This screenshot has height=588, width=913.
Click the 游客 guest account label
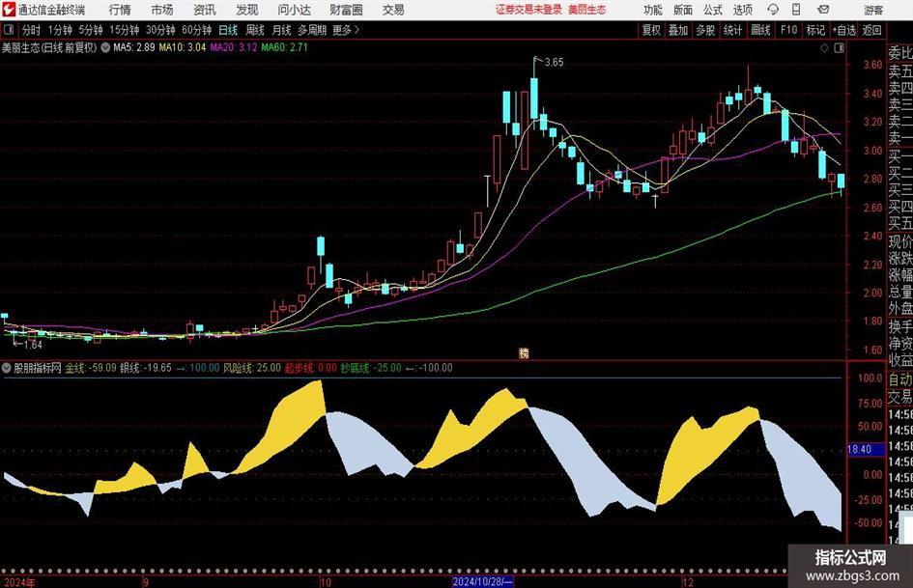873,11
